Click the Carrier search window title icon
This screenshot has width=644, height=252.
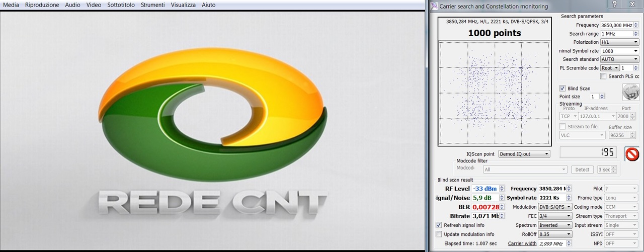(x=434, y=6)
